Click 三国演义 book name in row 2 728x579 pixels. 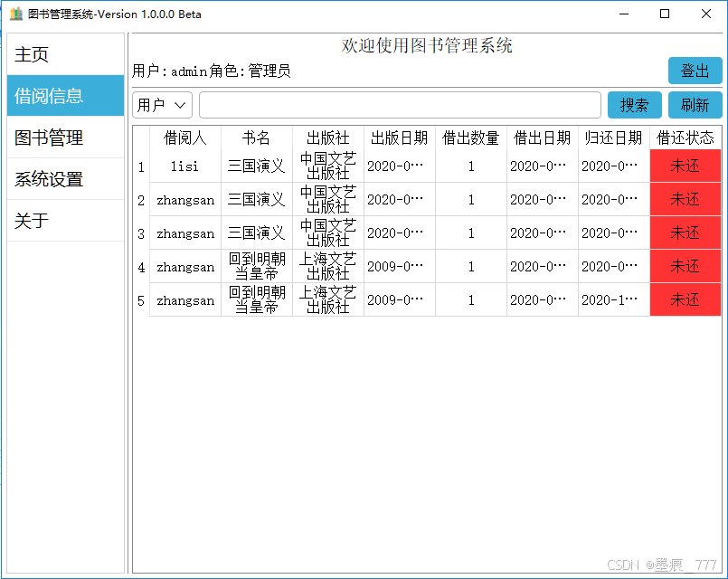[257, 200]
